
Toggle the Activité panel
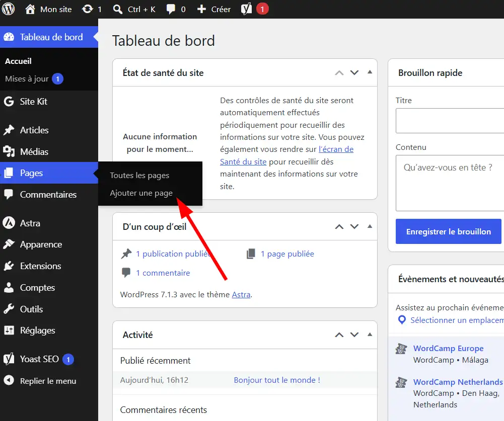coord(370,334)
